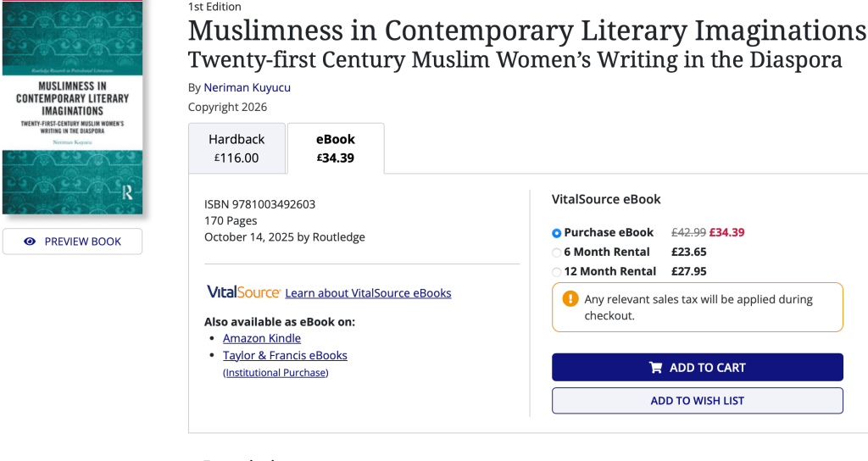Click the eye icon beside Preview Book
Viewport: 868px width, 461px height.
click(x=30, y=242)
